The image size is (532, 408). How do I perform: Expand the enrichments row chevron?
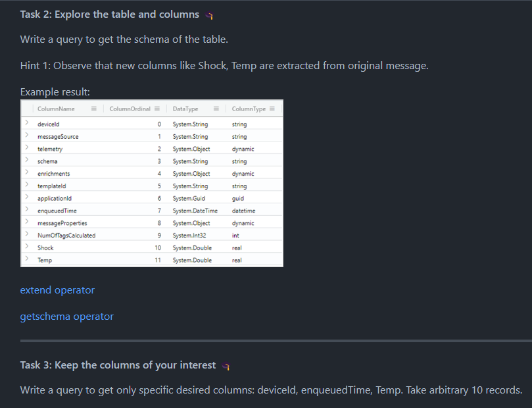coord(28,173)
